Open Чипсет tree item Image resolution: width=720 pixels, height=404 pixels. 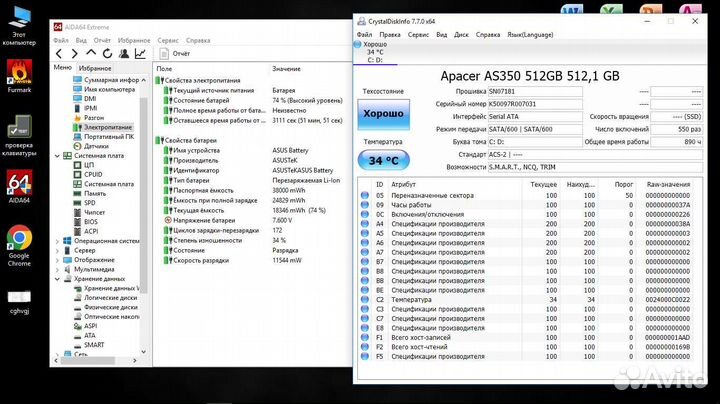[x=89, y=212]
